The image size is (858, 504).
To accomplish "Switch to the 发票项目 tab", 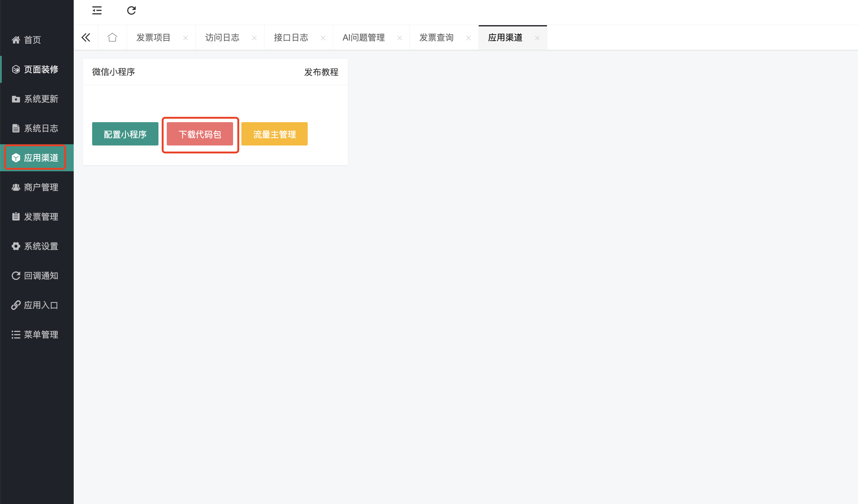I will [x=153, y=37].
